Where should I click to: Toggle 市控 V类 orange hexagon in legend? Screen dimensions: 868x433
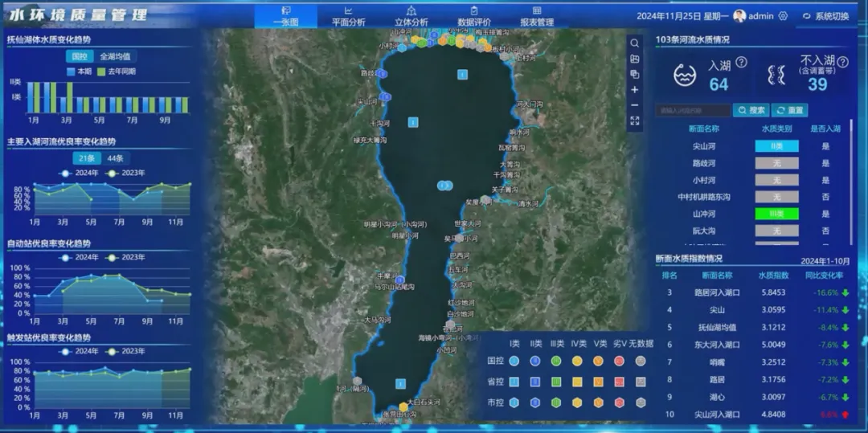tap(598, 402)
